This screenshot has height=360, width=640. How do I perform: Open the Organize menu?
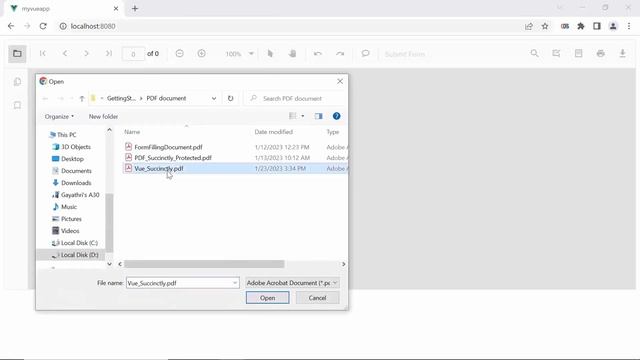point(59,116)
